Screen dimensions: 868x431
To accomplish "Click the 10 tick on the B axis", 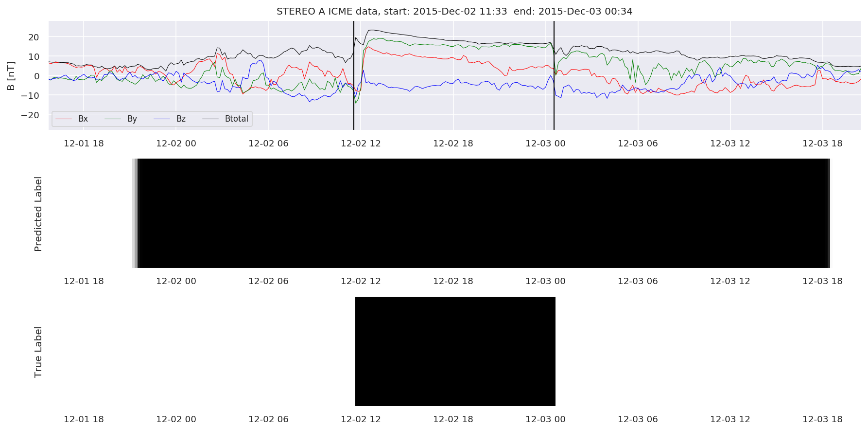I will tap(34, 56).
